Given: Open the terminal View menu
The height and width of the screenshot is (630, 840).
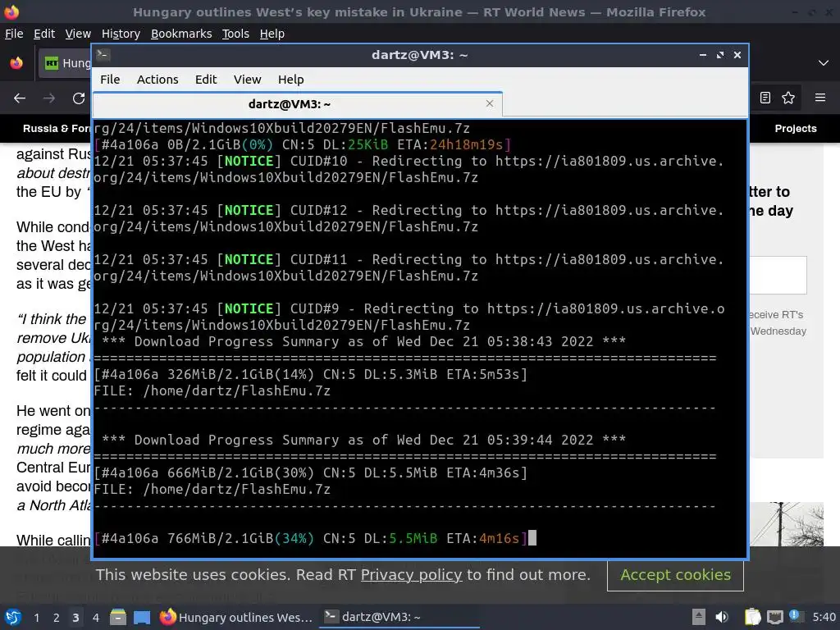Looking at the screenshot, I should click(247, 80).
